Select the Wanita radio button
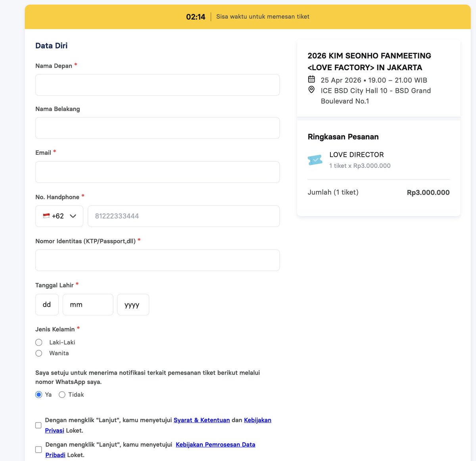Screen dimensions: 476x461 (x=39, y=353)
